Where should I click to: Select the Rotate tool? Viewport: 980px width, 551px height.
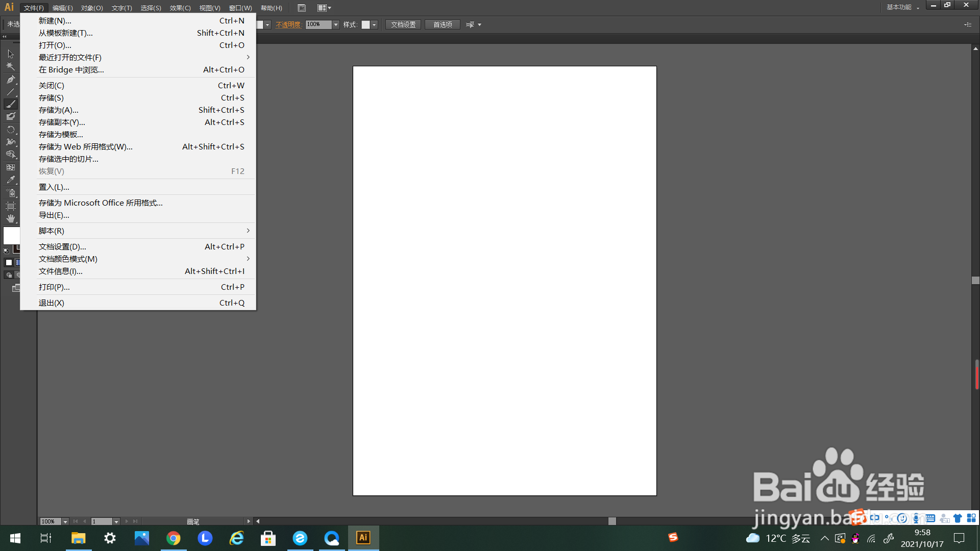click(x=11, y=130)
